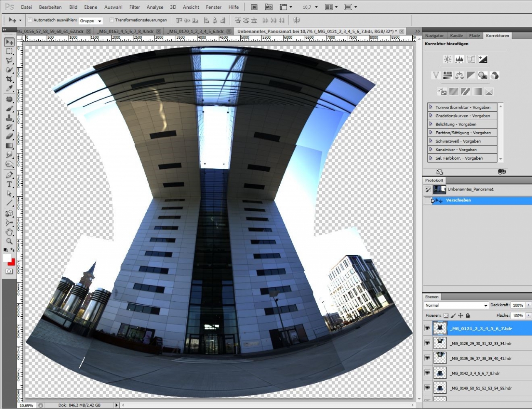Add a Brightness/Contrast adjustment
The image size is (532, 409).
(x=448, y=59)
